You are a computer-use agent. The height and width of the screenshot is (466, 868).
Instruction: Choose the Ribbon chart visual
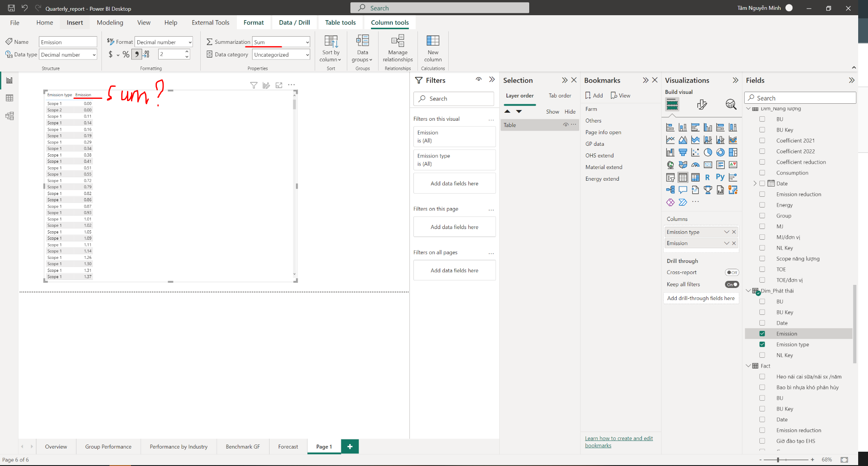[x=733, y=140]
